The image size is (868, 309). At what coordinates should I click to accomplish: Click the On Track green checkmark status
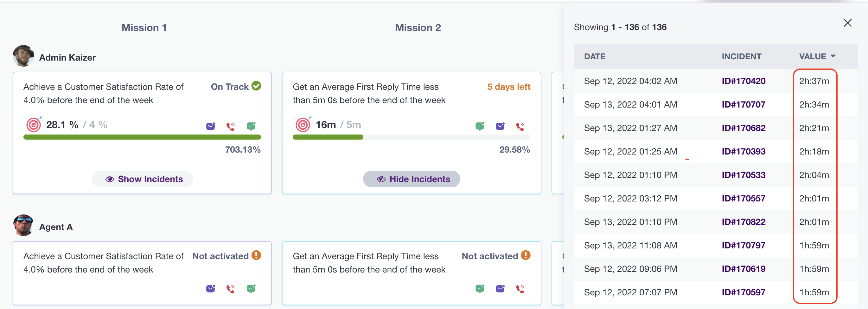256,86
